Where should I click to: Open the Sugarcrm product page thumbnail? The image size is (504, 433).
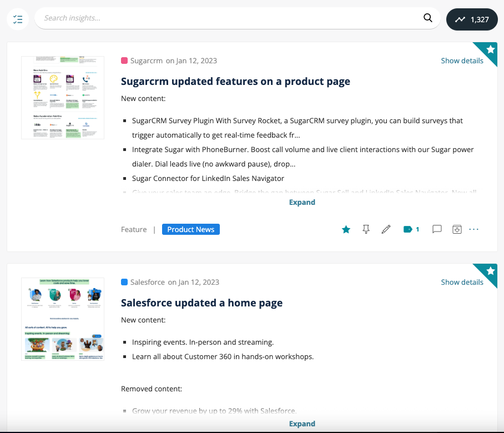pyautogui.click(x=63, y=98)
